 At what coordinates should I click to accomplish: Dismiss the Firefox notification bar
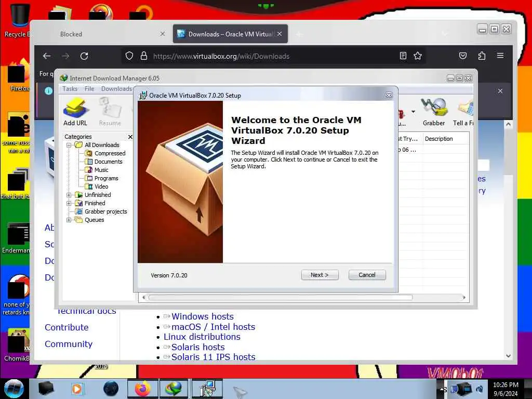(500, 91)
